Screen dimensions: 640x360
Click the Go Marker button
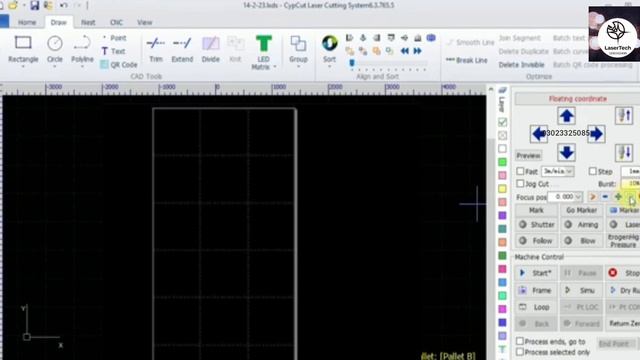click(x=582, y=210)
